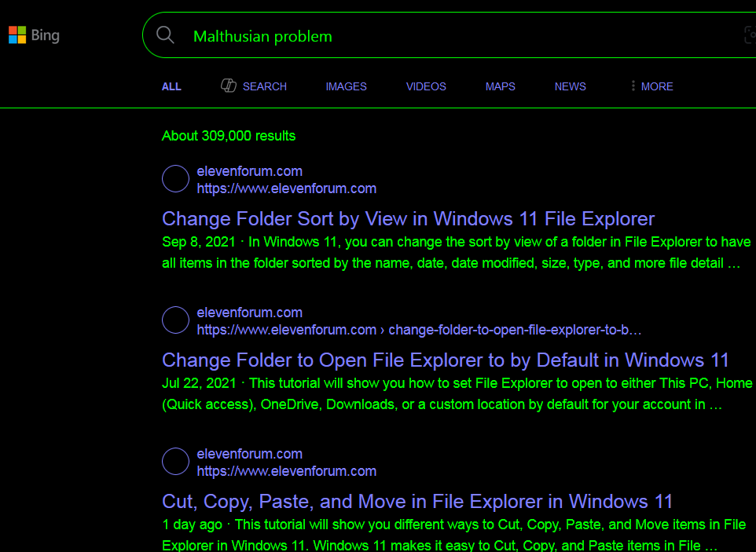Switch to the MAPS tab
The height and width of the screenshot is (552, 756).
pos(500,86)
